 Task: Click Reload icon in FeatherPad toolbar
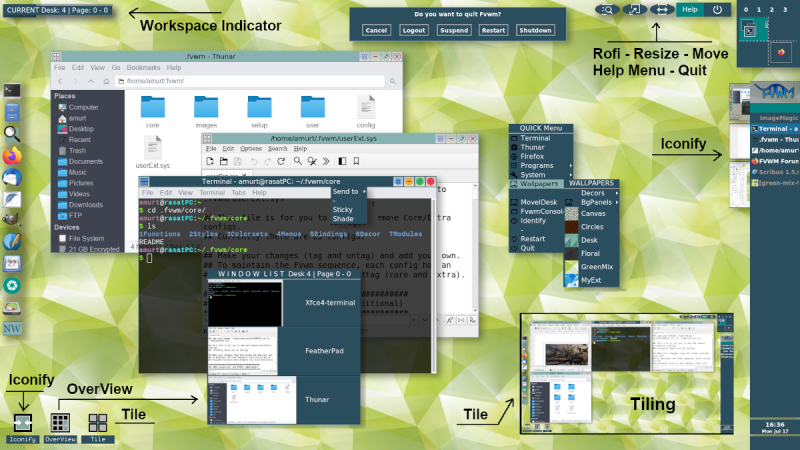281,161
